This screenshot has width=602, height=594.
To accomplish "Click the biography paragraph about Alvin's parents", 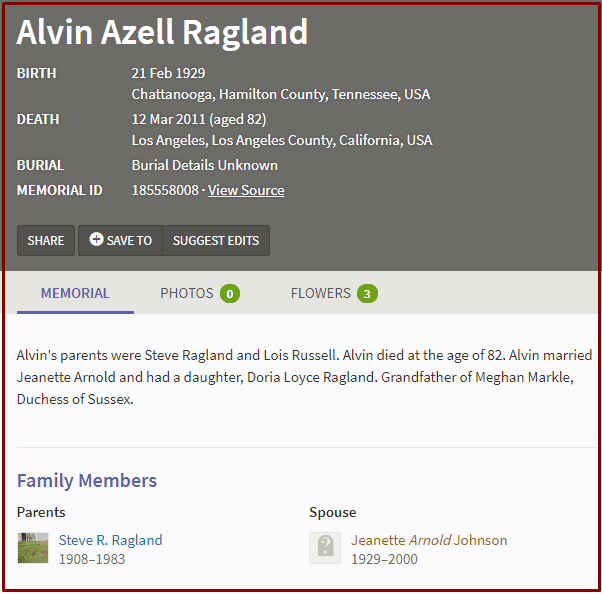I will [x=304, y=377].
